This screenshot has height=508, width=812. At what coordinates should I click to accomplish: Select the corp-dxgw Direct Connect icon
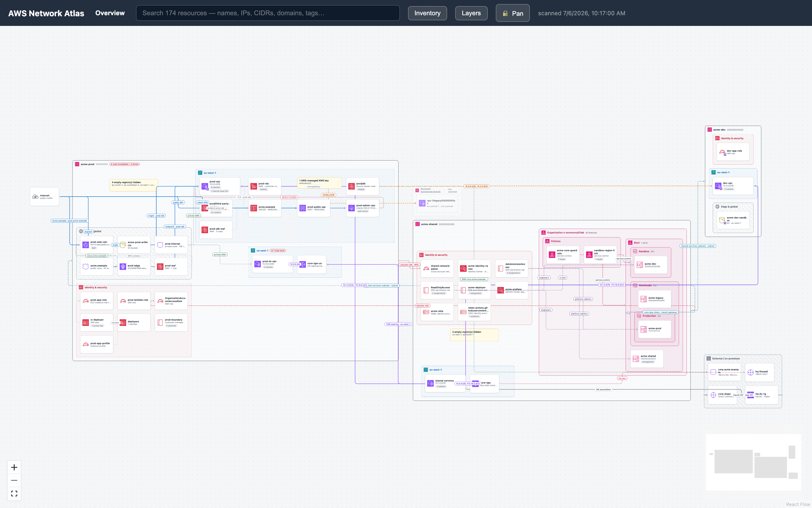713,395
